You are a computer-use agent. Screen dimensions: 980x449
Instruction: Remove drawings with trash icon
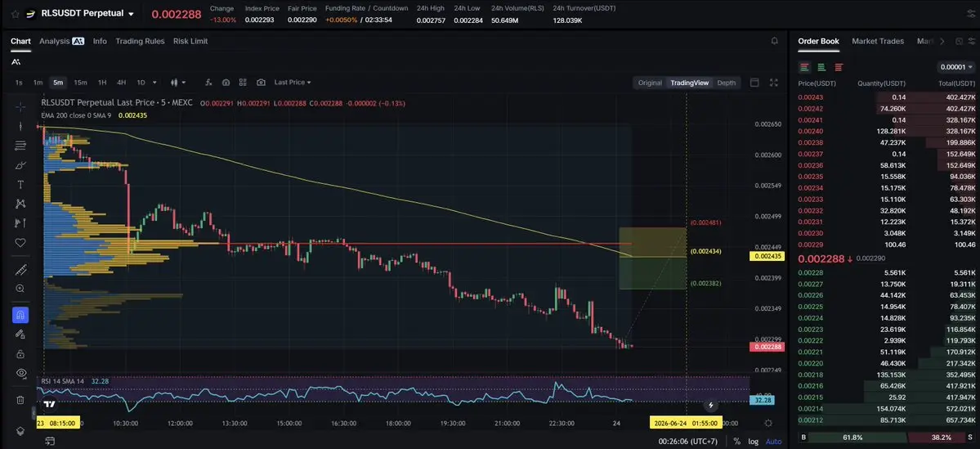click(20, 400)
